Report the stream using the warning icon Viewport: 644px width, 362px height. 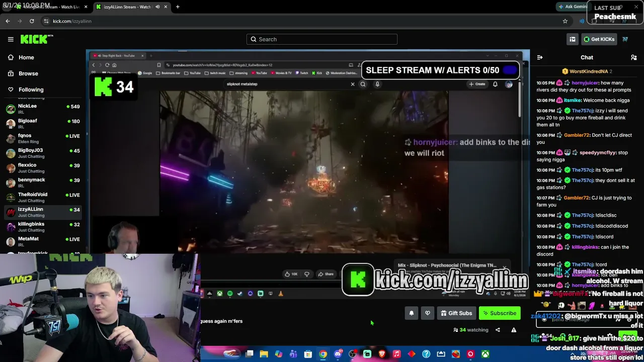[514, 330]
